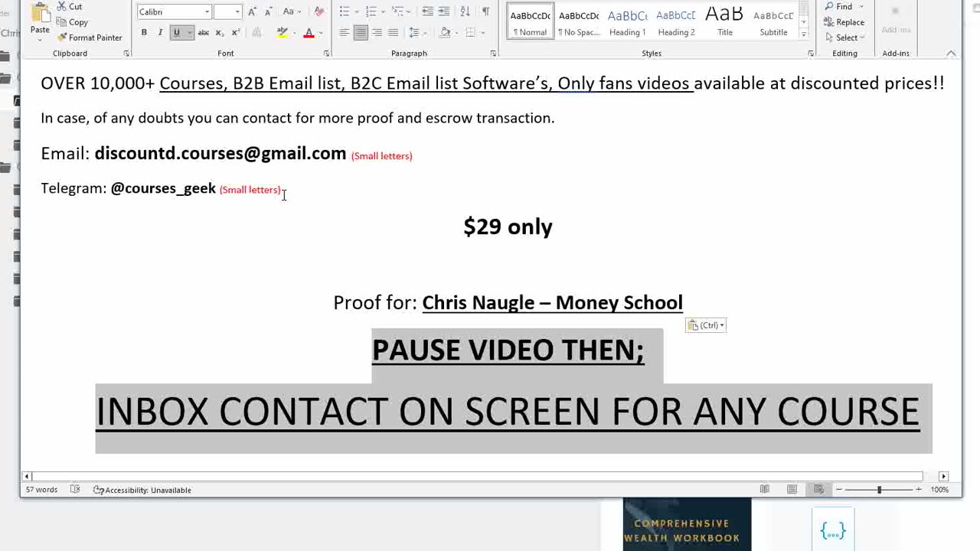Click the 57 words count in status bar
Image resolution: width=980 pixels, height=551 pixels.
(41, 490)
